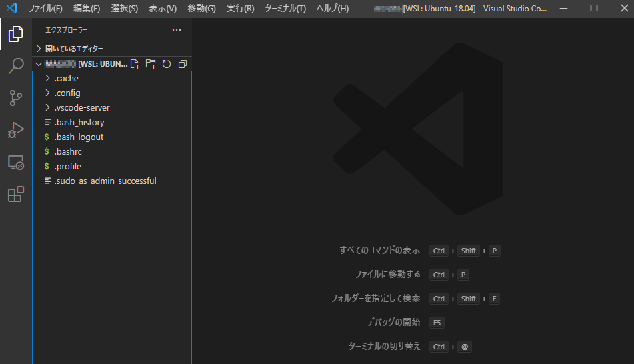Click the F5 key hint

[437, 323]
